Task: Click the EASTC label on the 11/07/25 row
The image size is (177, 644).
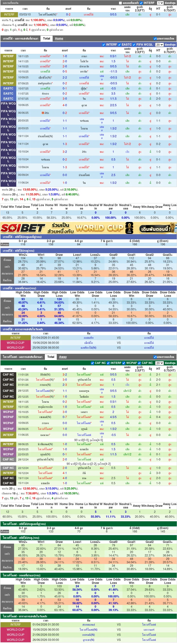Action: pyautogui.click(x=8, y=94)
